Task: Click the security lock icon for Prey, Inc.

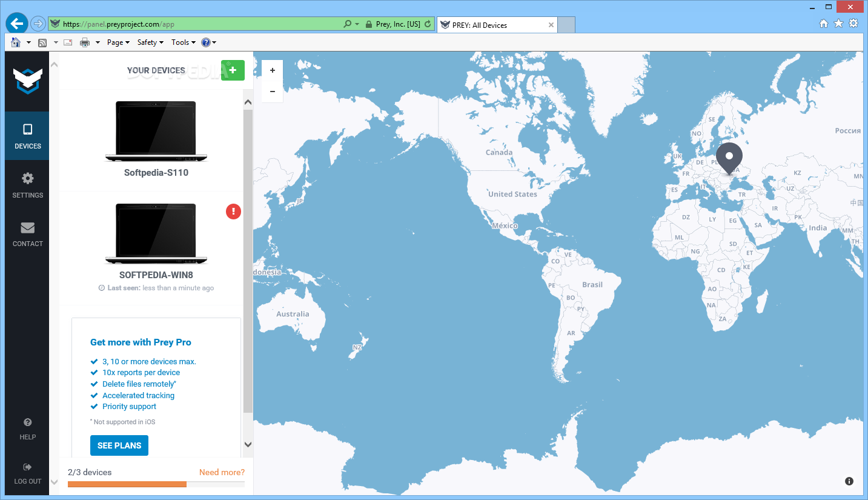Action: coord(368,24)
